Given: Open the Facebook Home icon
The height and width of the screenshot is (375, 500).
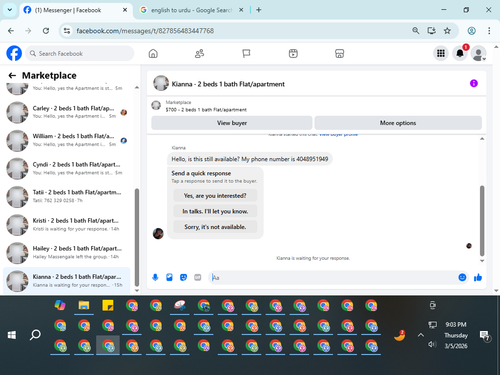Looking at the screenshot, I should pos(153,53).
